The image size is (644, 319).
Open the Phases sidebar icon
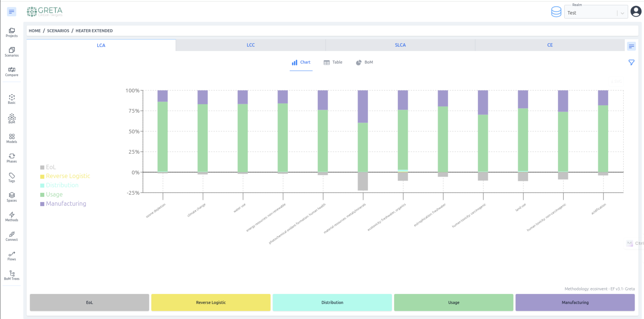pyautogui.click(x=12, y=158)
